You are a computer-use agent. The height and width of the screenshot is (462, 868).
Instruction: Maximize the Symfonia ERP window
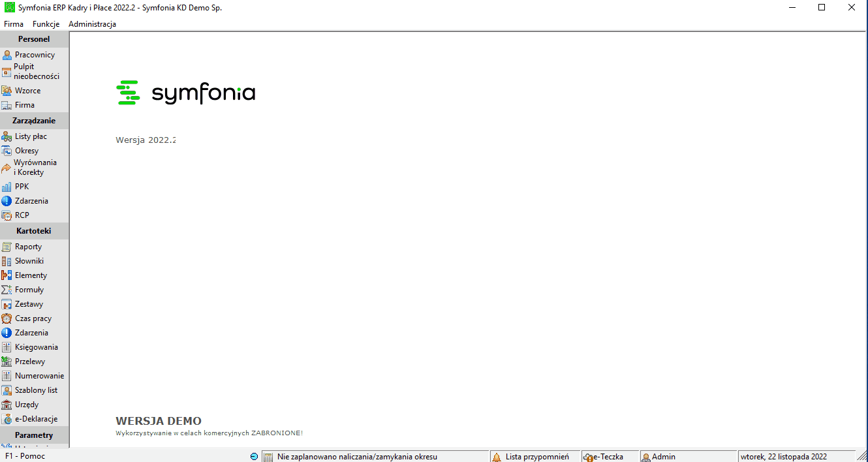point(822,8)
